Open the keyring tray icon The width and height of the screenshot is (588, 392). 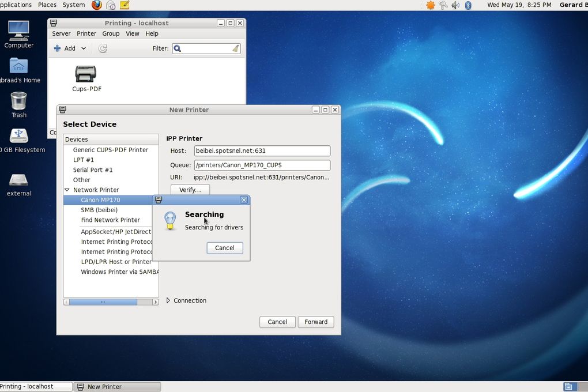[x=443, y=5]
